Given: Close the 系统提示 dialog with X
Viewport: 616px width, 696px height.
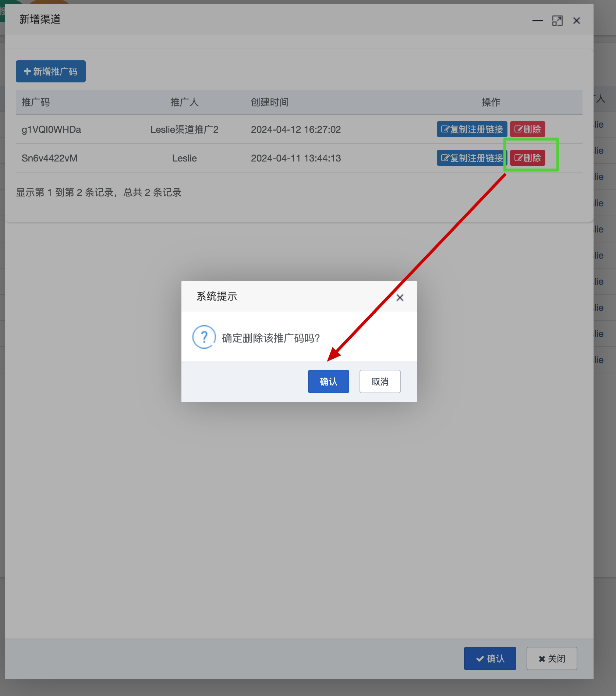Looking at the screenshot, I should pos(400,298).
